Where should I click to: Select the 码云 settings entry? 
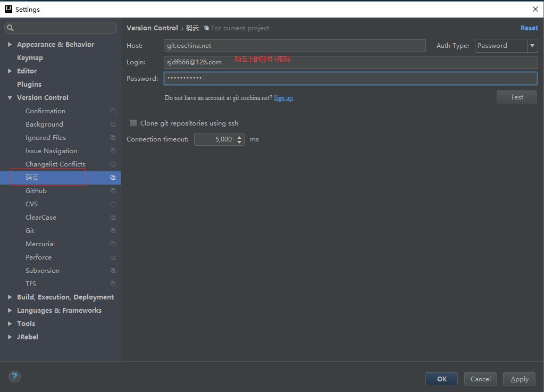coord(32,177)
